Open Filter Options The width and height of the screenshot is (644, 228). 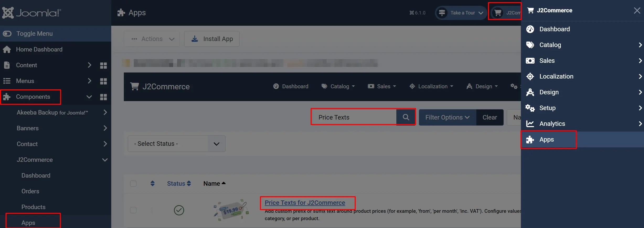tap(448, 117)
